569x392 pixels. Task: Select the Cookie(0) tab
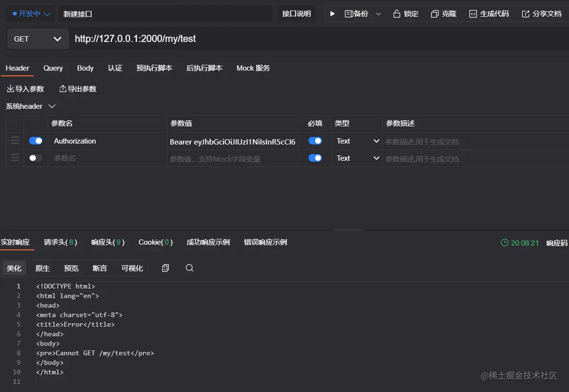[x=155, y=242]
